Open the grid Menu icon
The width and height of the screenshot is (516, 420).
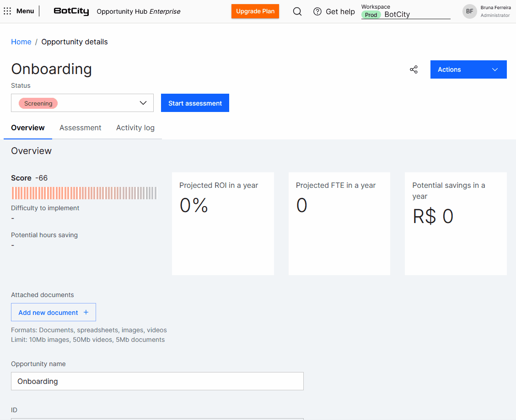pos(7,11)
